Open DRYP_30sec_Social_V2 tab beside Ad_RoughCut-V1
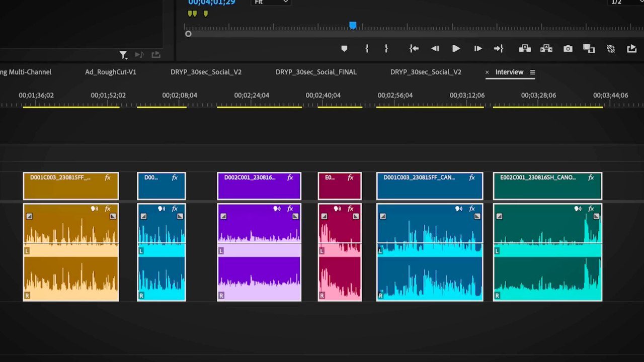The width and height of the screenshot is (644, 362). click(x=206, y=72)
